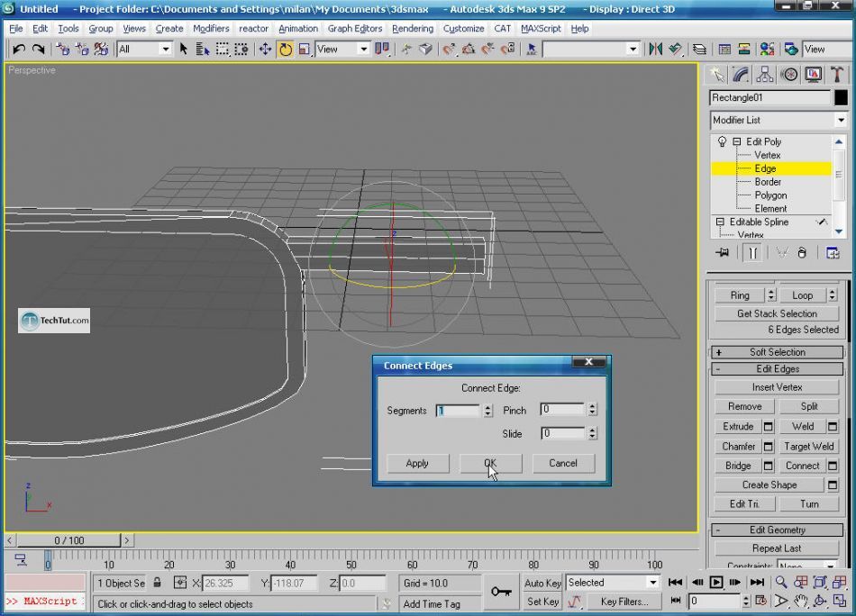Click Get Stack Selection button
This screenshot has width=856, height=616.
click(777, 313)
